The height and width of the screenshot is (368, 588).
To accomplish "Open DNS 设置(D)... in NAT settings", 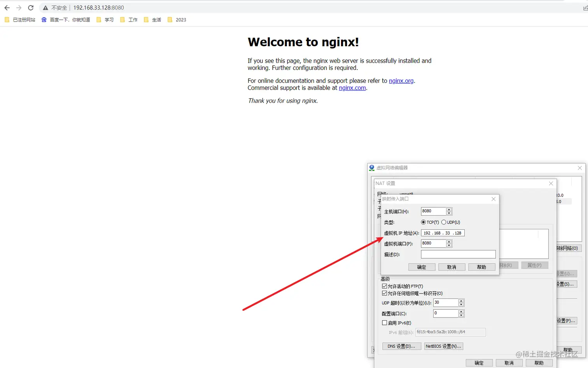I will 402,346.
